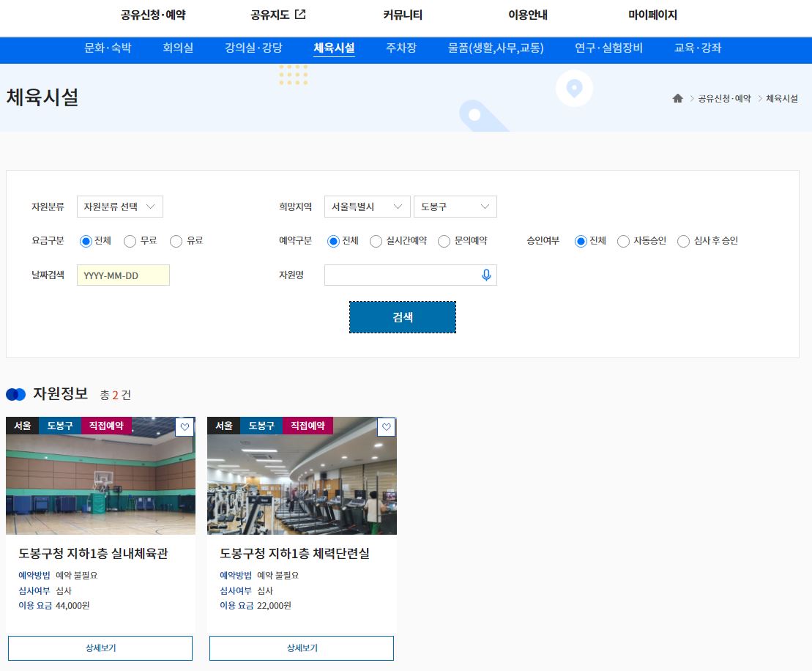The width and height of the screenshot is (812, 671).
Task: Choose 문의예약 reservation type
Action: 444,241
